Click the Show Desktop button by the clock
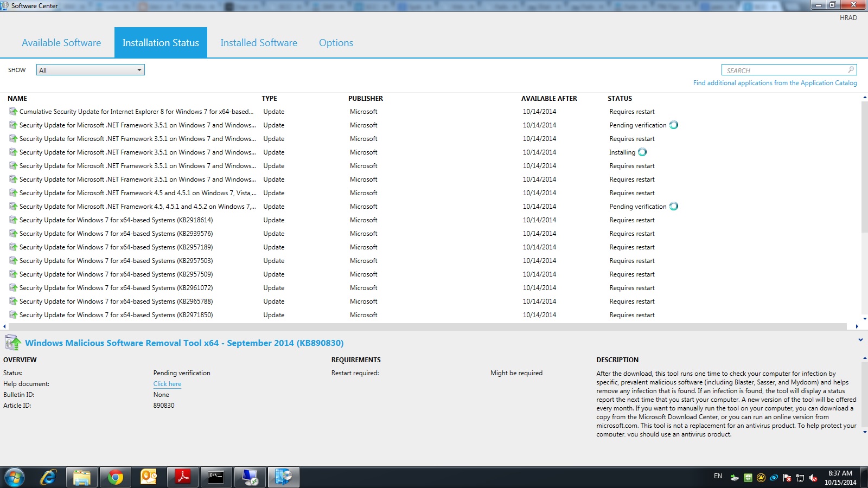The height and width of the screenshot is (488, 868). click(x=864, y=478)
